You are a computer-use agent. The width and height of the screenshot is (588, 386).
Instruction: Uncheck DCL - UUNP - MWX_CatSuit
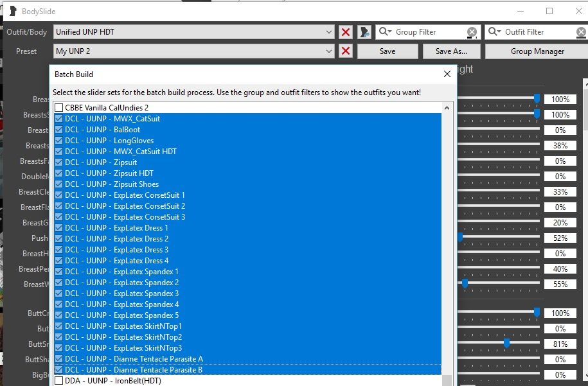tap(59, 119)
